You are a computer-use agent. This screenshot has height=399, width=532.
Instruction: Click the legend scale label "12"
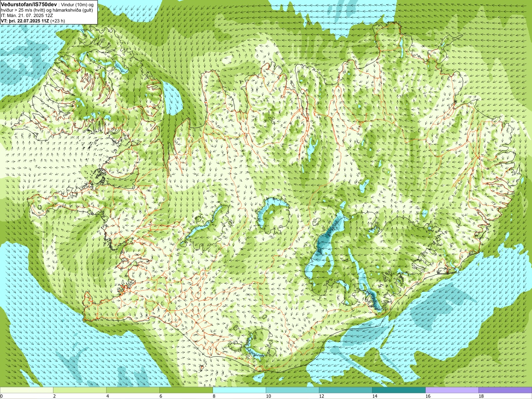point(321,396)
